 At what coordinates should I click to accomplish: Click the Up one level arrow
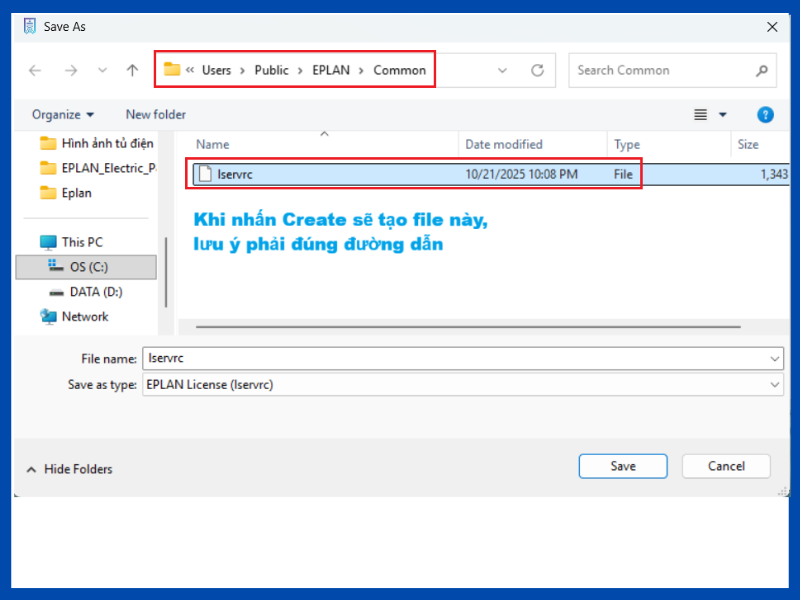tap(132, 70)
